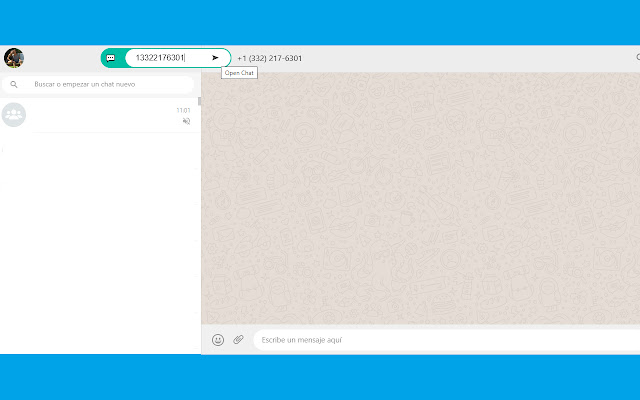Select the chat row timestamped 11:01
The image size is (640, 400).
[x=99, y=115]
